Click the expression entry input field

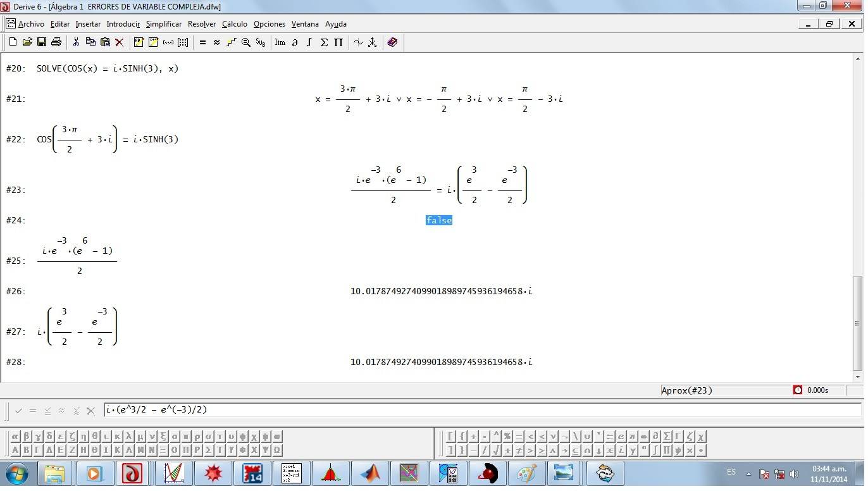point(481,410)
